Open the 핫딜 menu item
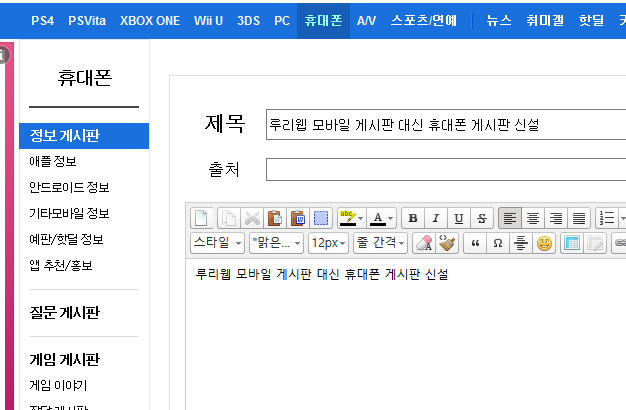This screenshot has width=626, height=410. coord(591,21)
